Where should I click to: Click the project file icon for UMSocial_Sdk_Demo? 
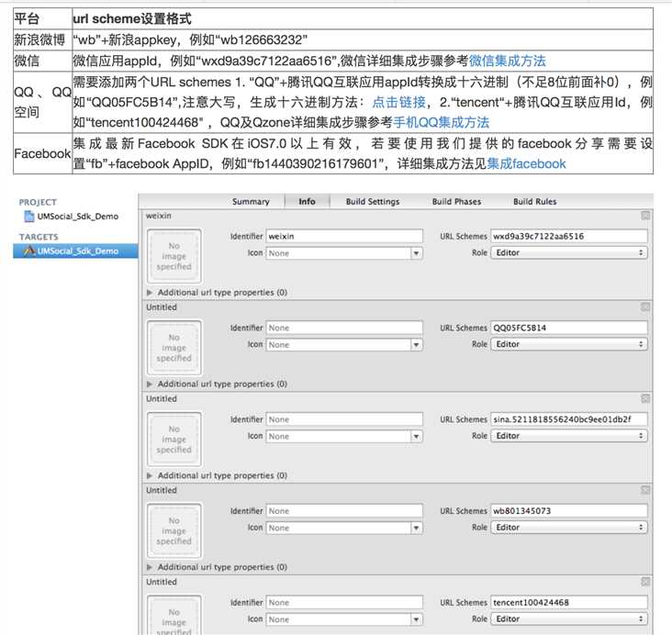pos(29,217)
